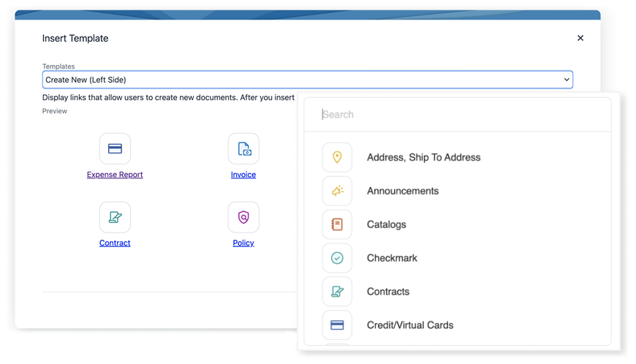The width and height of the screenshot is (636, 364).
Task: Open the Contract link
Action: click(115, 243)
